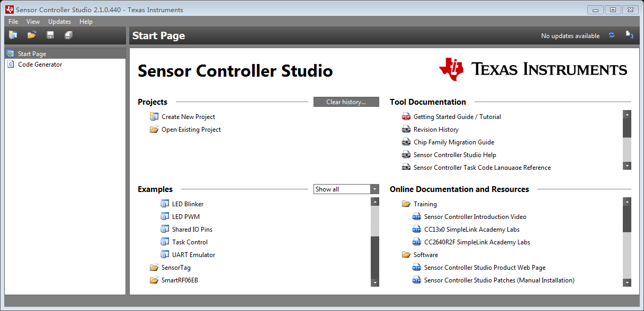Screen dimensions: 644x311
Task: Click the UART Emulator example icon
Action: pos(165,254)
